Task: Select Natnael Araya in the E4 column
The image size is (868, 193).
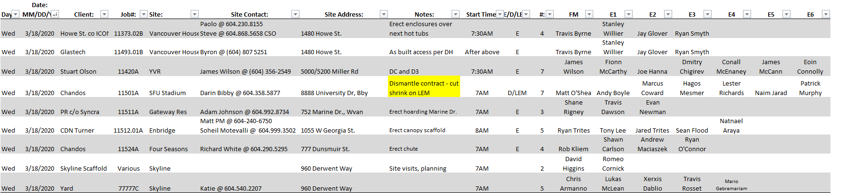Action: point(731,126)
